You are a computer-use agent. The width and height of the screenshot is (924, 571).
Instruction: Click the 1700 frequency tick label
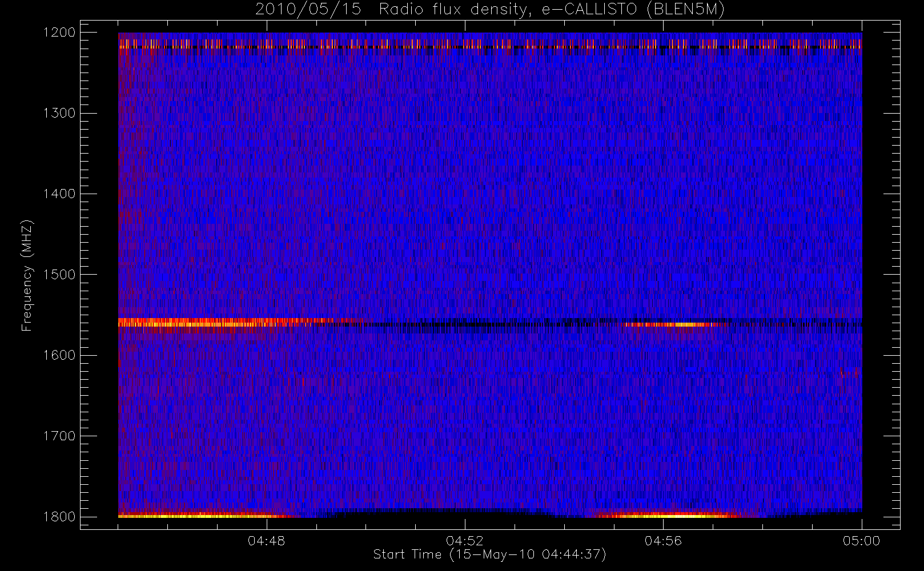[x=59, y=436]
